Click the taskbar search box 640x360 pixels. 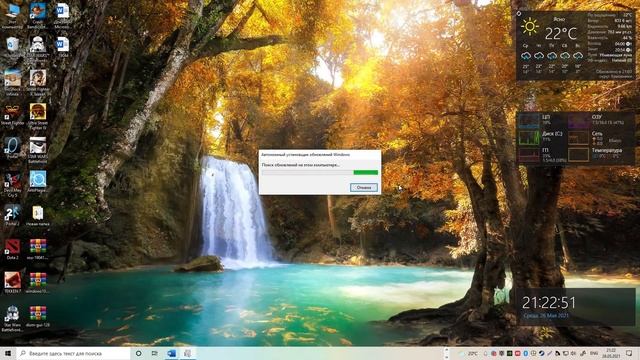[74, 353]
